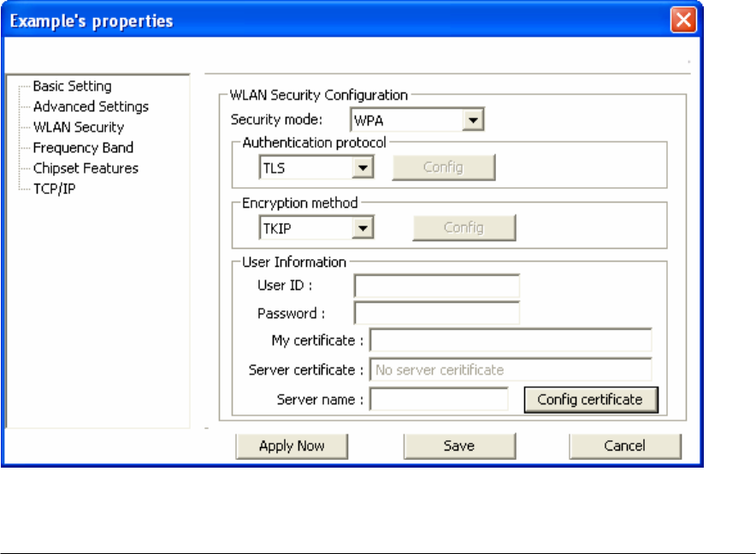Click the Config certificate button
This screenshot has height=554, width=756.
pos(591,400)
